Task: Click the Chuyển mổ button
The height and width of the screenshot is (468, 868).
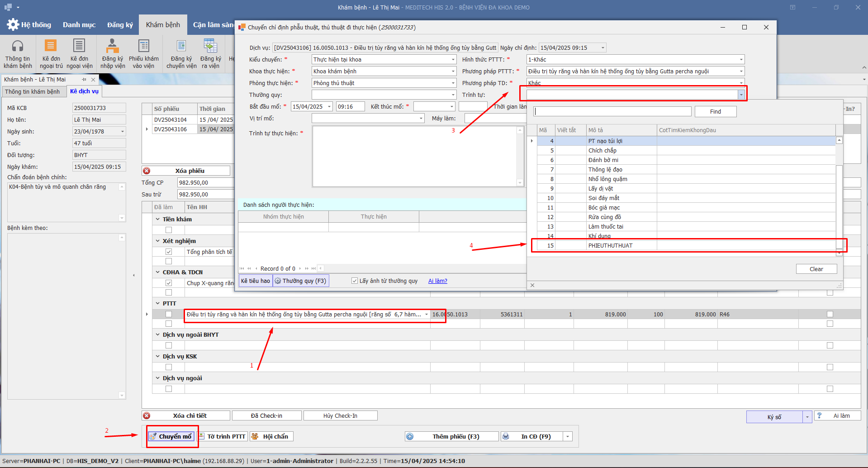Action: coord(171,436)
